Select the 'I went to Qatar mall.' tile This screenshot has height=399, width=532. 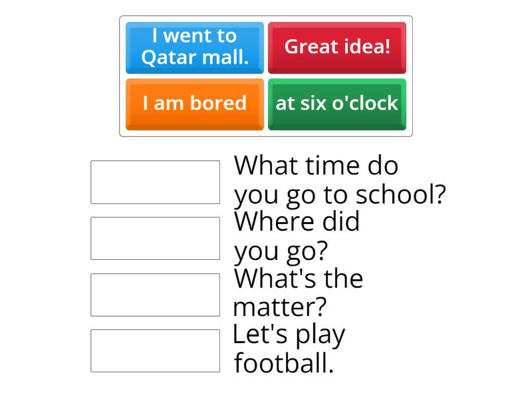[x=195, y=47]
